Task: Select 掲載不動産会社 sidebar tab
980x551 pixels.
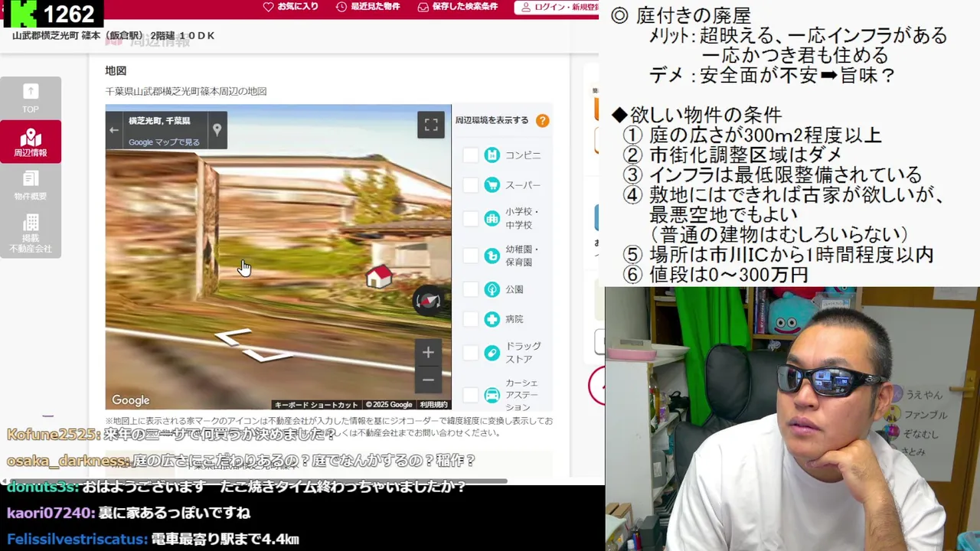Action: pyautogui.click(x=31, y=233)
